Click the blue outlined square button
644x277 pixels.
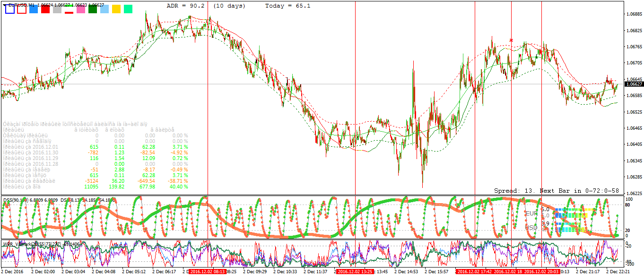tap(9, 9)
